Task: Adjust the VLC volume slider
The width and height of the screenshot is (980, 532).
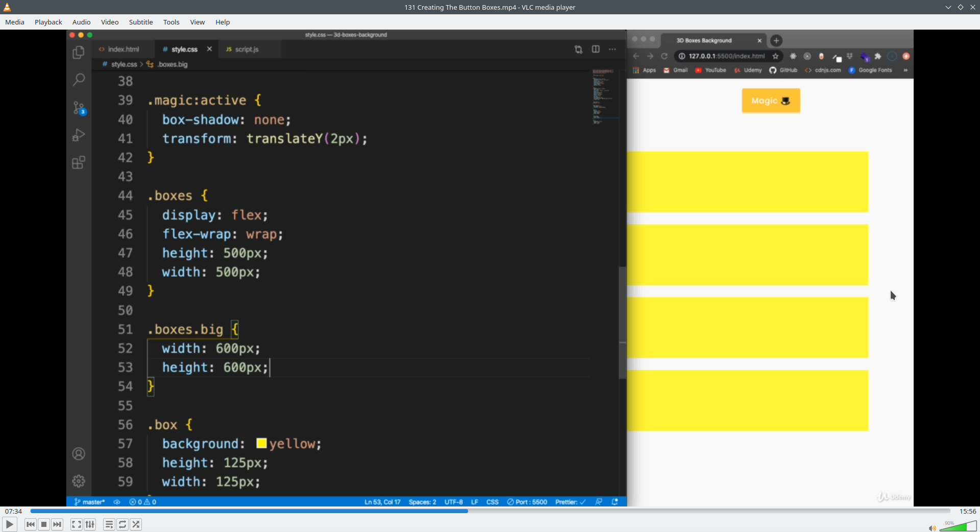Action: coord(958,526)
